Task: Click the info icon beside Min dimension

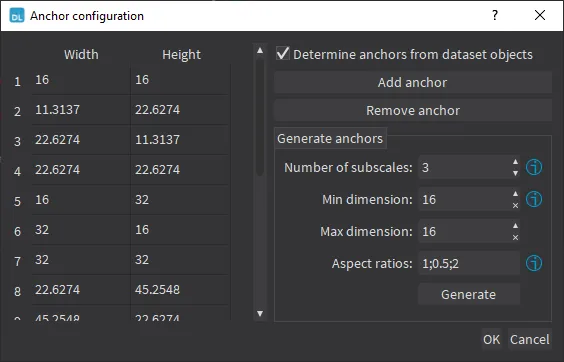Action: point(534,199)
